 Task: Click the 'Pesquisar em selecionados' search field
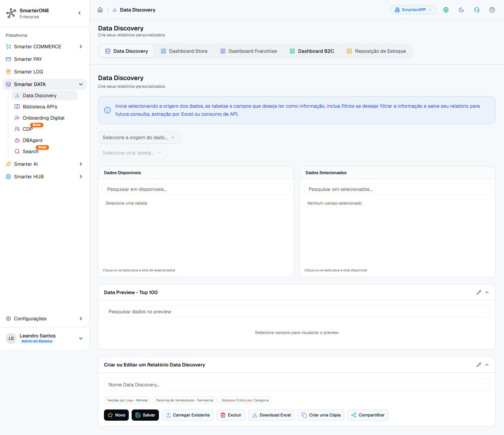398,189
